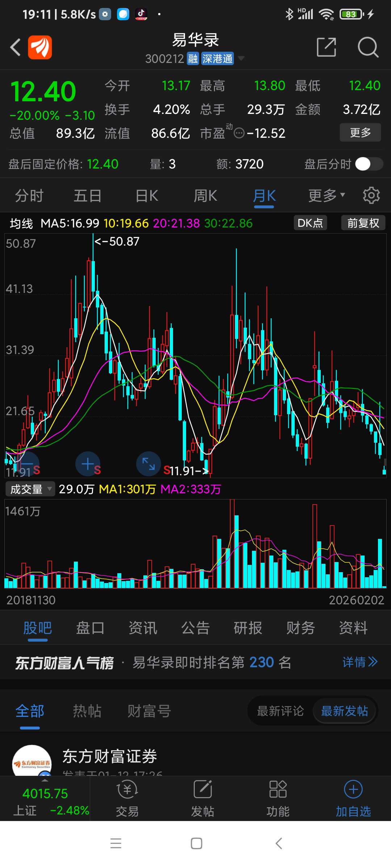Screen dimensions: 391x868
Task: Tap the 均线 moving average label
Action: [x=21, y=224]
